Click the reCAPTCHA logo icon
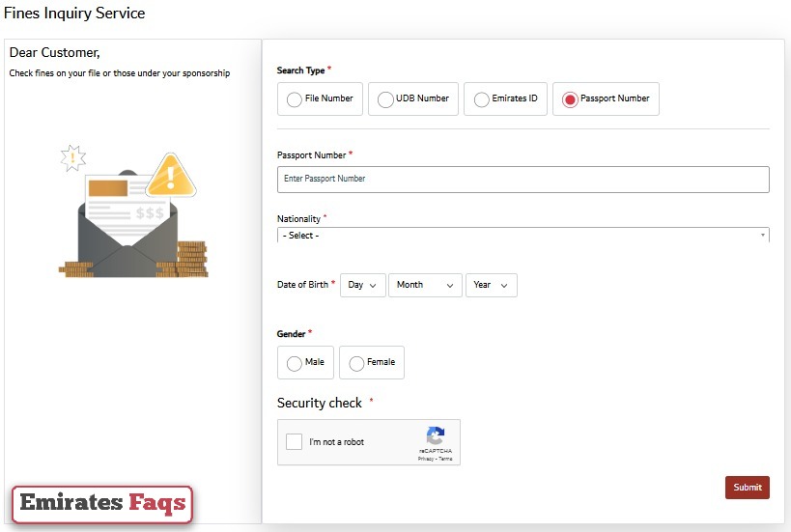 435,435
